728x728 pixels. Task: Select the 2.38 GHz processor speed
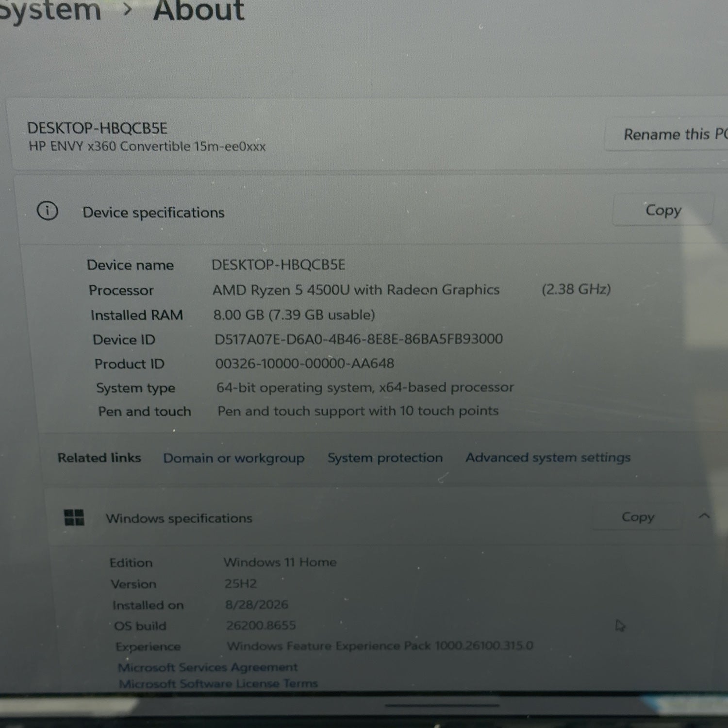[576, 289]
